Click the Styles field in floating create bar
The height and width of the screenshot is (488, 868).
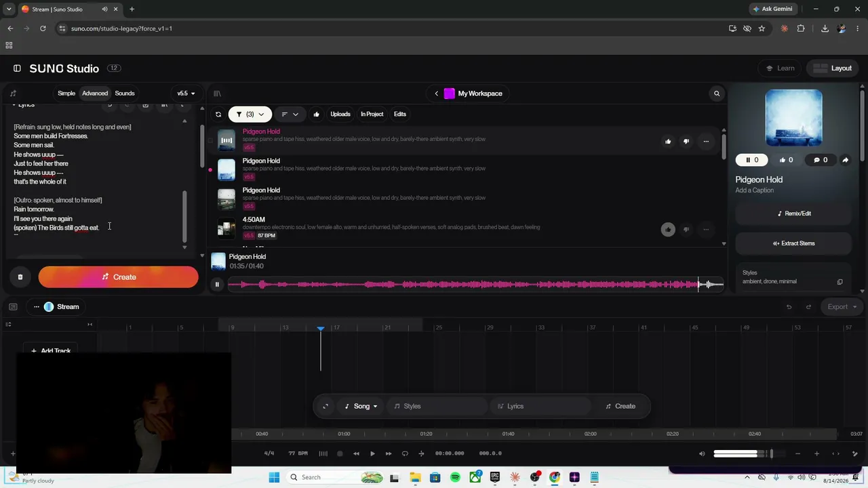438,407
